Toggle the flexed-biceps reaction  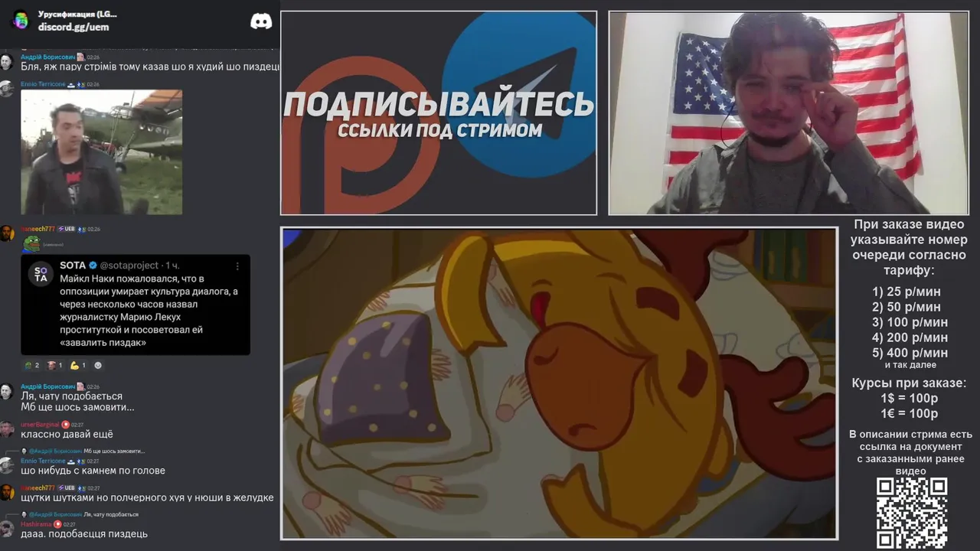pos(78,365)
